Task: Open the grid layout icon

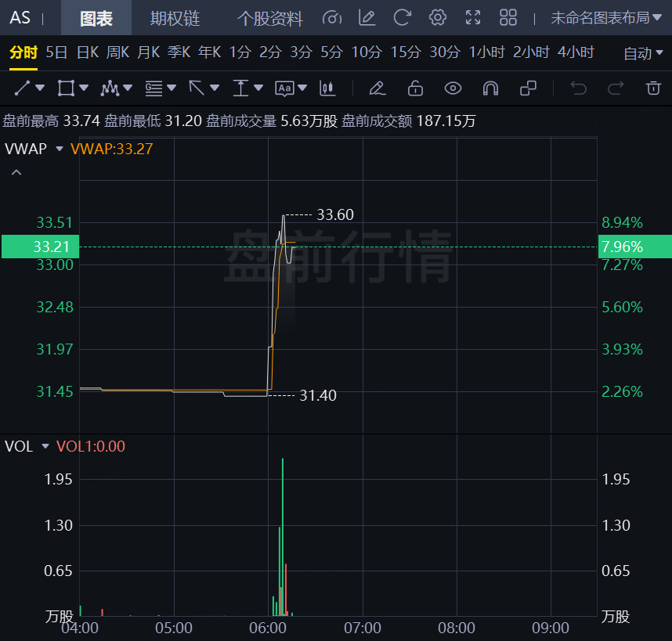Action: click(x=508, y=18)
